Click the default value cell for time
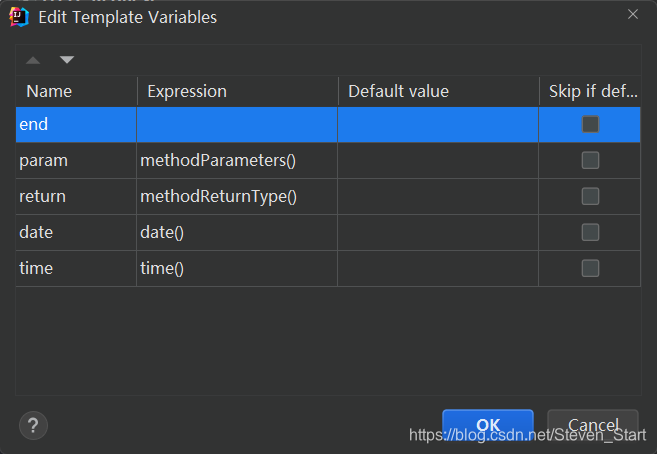This screenshot has width=657, height=454. click(x=438, y=268)
